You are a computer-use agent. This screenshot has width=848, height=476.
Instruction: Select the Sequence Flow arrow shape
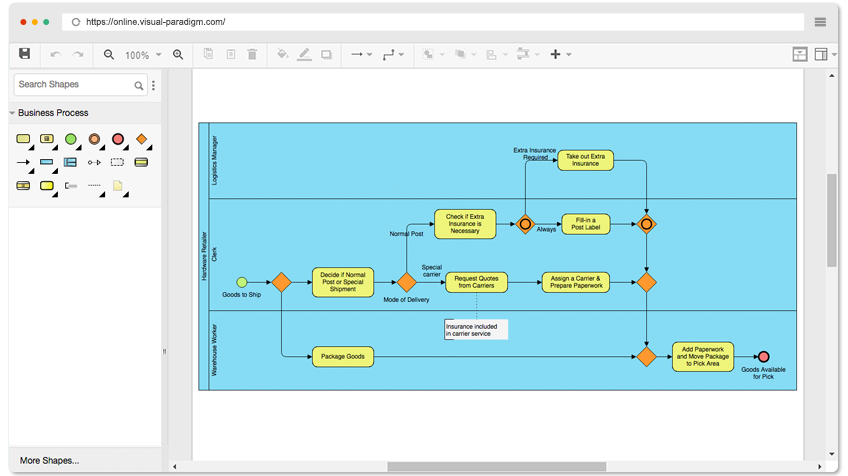point(23,162)
